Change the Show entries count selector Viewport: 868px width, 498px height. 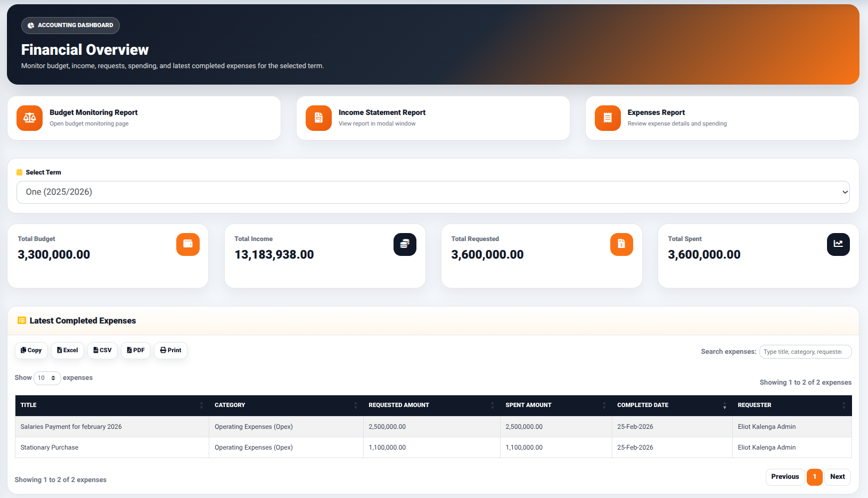tap(47, 378)
